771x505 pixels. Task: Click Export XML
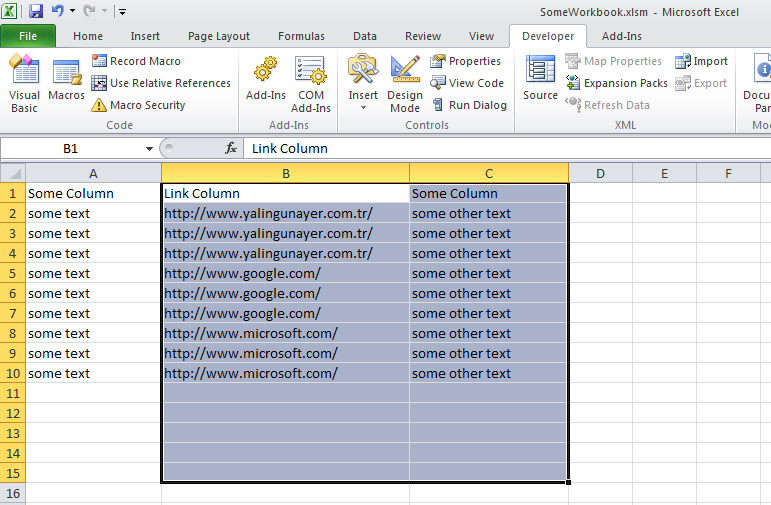[701, 83]
